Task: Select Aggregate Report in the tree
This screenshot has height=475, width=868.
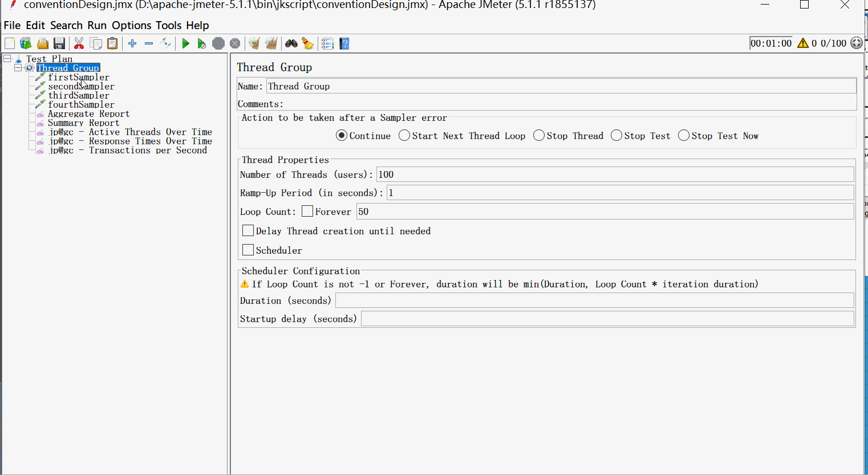Action: click(88, 114)
